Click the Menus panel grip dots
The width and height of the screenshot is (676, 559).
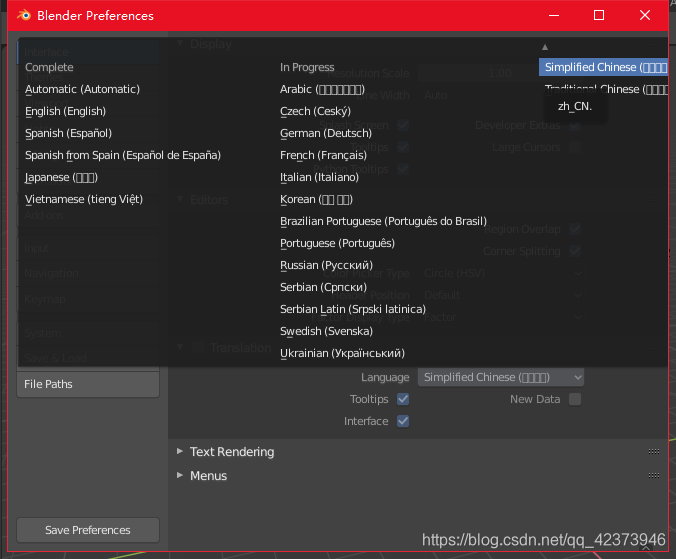coord(654,475)
